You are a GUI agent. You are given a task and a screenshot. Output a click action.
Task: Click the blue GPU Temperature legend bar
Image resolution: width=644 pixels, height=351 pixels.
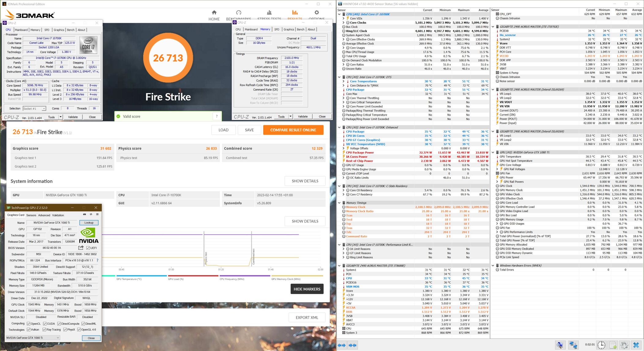[x=141, y=276]
